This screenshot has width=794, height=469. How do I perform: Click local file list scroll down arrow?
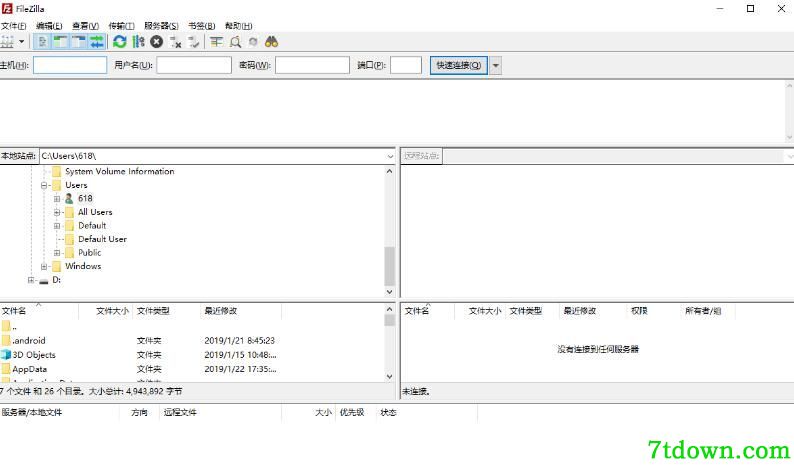389,376
